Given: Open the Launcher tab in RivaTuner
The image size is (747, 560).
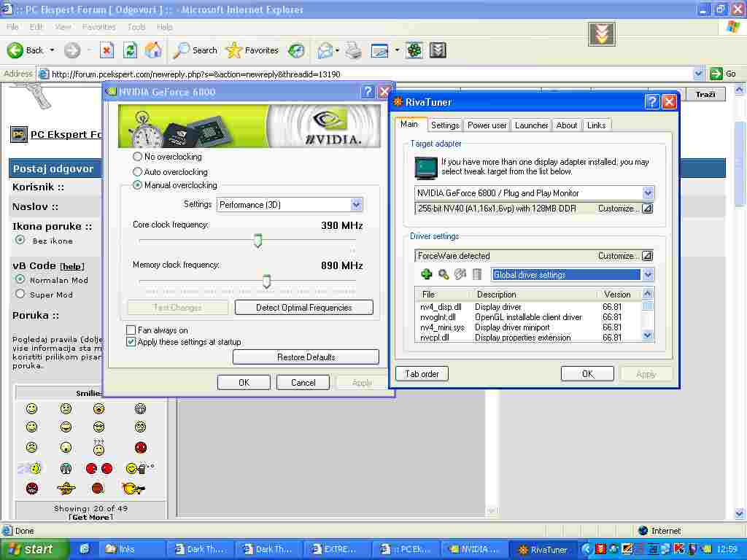Looking at the screenshot, I should point(531,125).
